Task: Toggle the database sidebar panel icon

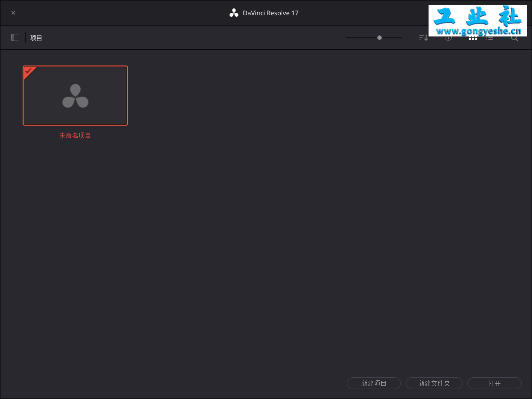Action: click(x=15, y=37)
